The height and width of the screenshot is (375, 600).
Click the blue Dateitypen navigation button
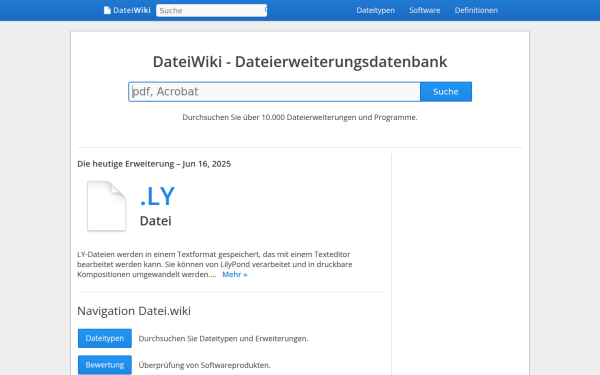(x=105, y=338)
